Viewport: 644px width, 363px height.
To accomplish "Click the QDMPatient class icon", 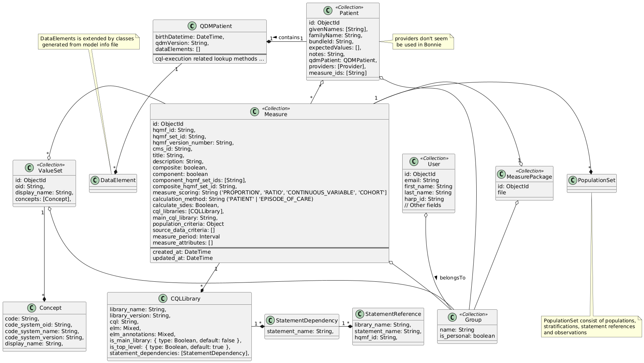I will 192,26.
